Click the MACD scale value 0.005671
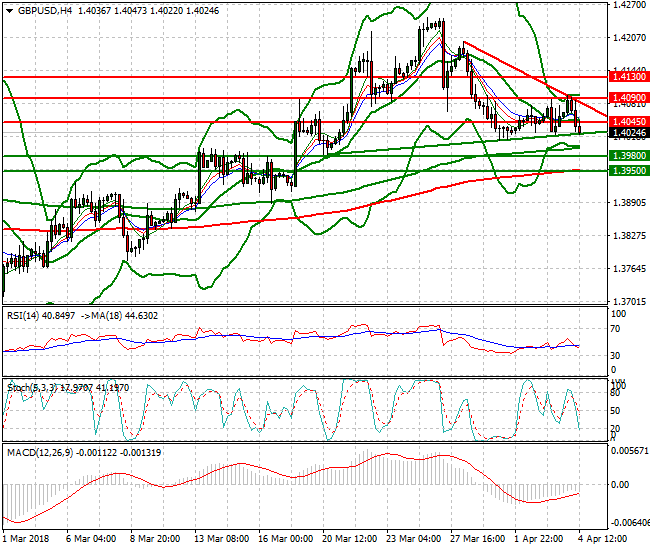Image resolution: width=650 pixels, height=550 pixels. [x=629, y=451]
